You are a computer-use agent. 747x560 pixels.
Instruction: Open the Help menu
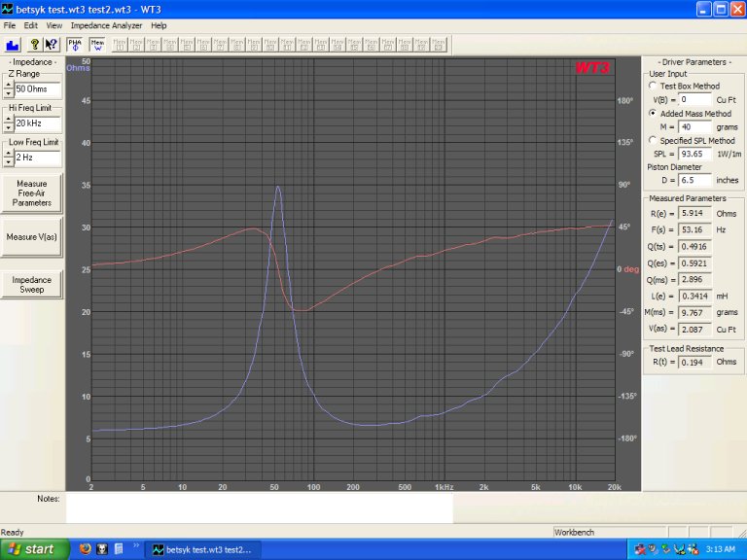(159, 25)
